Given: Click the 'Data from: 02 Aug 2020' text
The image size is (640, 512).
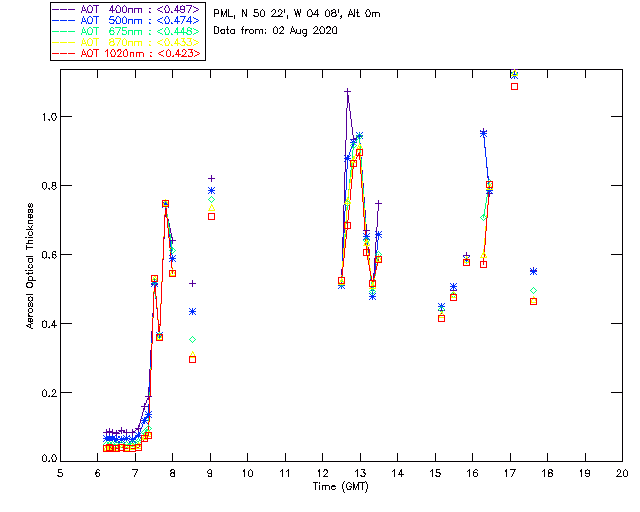Looking at the screenshot, I should (275, 31).
